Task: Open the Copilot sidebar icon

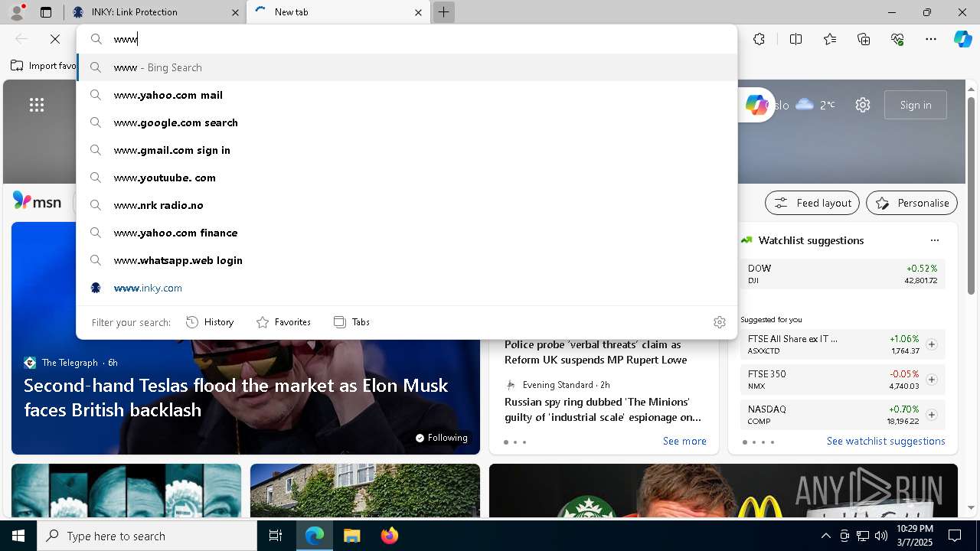Action: (x=962, y=39)
